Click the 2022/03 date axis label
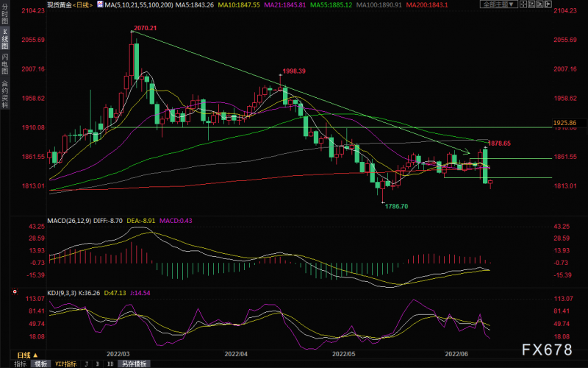Viewport: 588px width, 368px height. tap(118, 354)
